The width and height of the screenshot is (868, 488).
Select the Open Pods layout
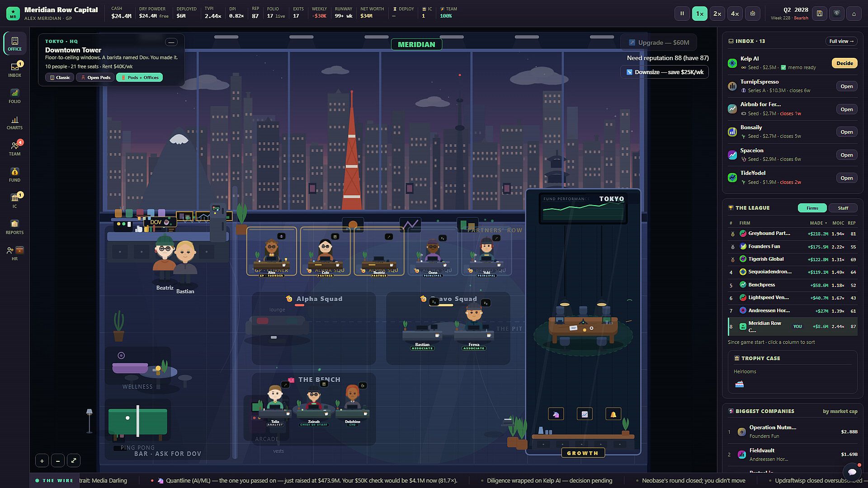[x=95, y=77]
